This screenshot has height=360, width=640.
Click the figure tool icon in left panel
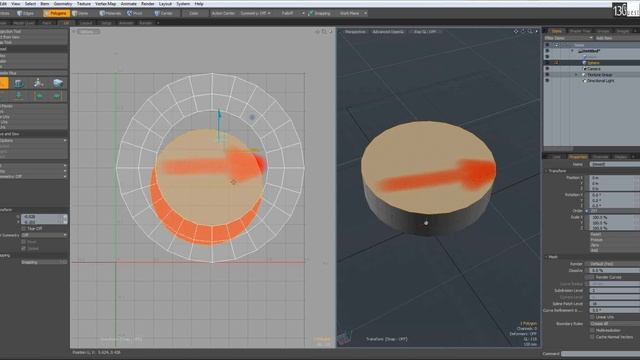(x=38, y=83)
